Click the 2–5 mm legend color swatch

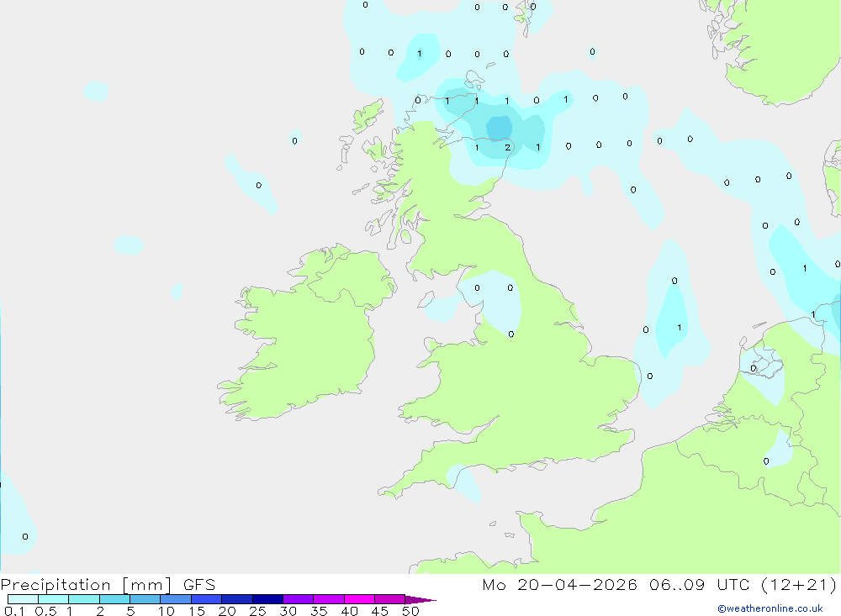(x=114, y=599)
